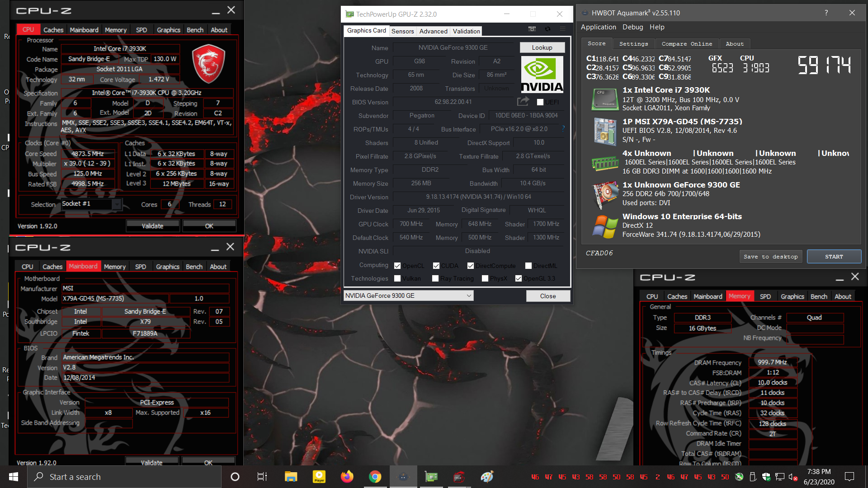Screen dimensions: 868x488
Task: Open Task View on the taskbar
Action: (262, 477)
